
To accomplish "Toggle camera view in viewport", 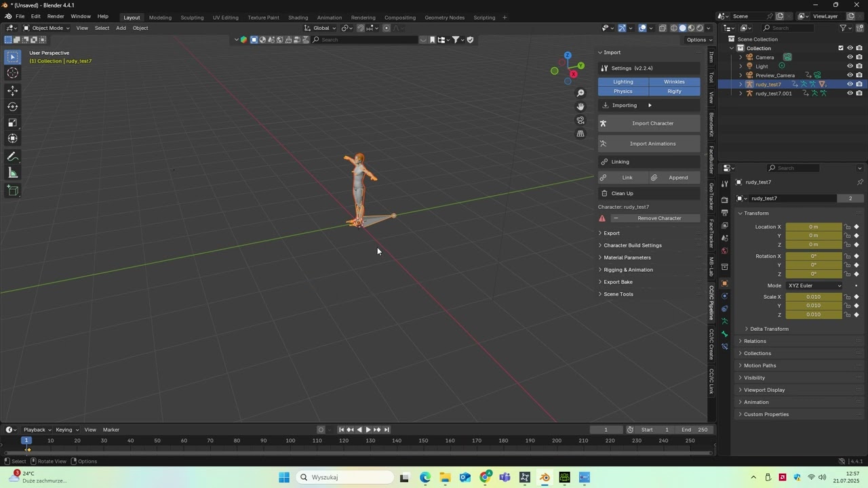I will (x=580, y=120).
